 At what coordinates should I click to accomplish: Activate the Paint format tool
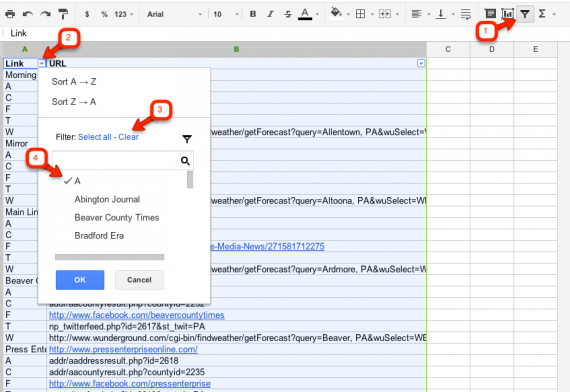[63, 14]
